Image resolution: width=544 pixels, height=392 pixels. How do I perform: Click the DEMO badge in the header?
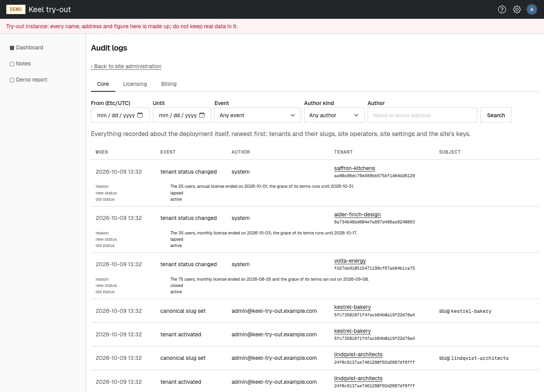tap(16, 9)
